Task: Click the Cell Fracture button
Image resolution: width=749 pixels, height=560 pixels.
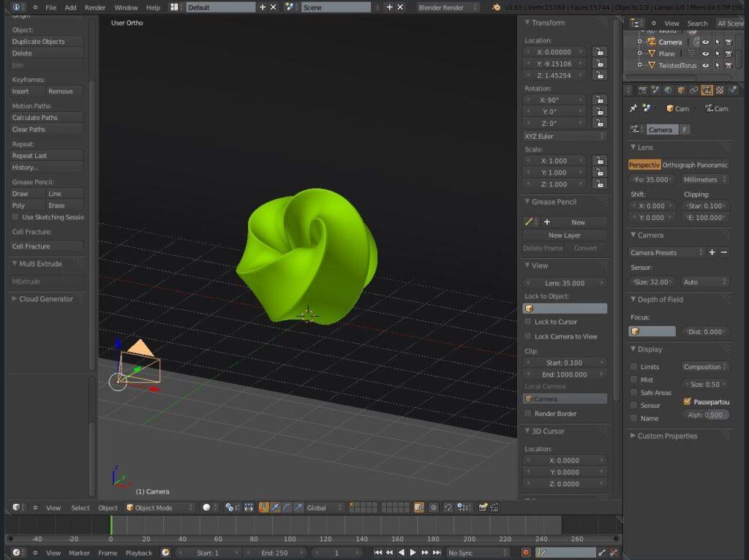Action: coord(46,246)
